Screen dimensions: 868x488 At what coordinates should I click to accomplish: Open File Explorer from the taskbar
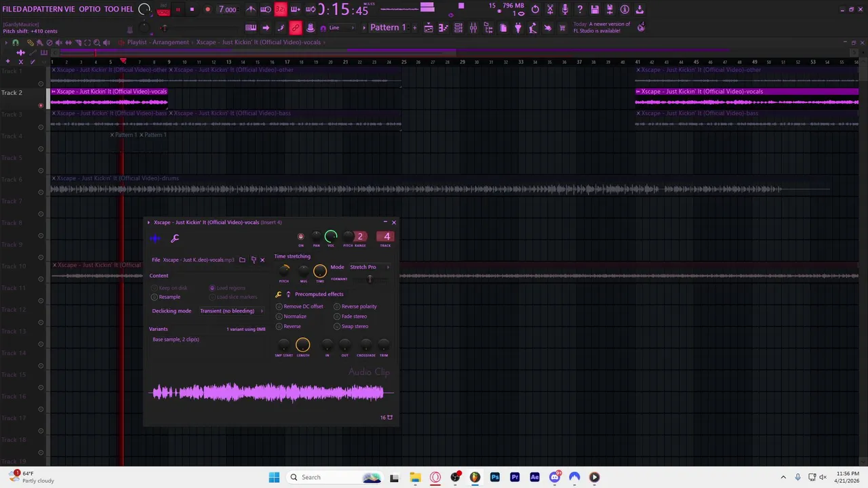[x=415, y=477]
